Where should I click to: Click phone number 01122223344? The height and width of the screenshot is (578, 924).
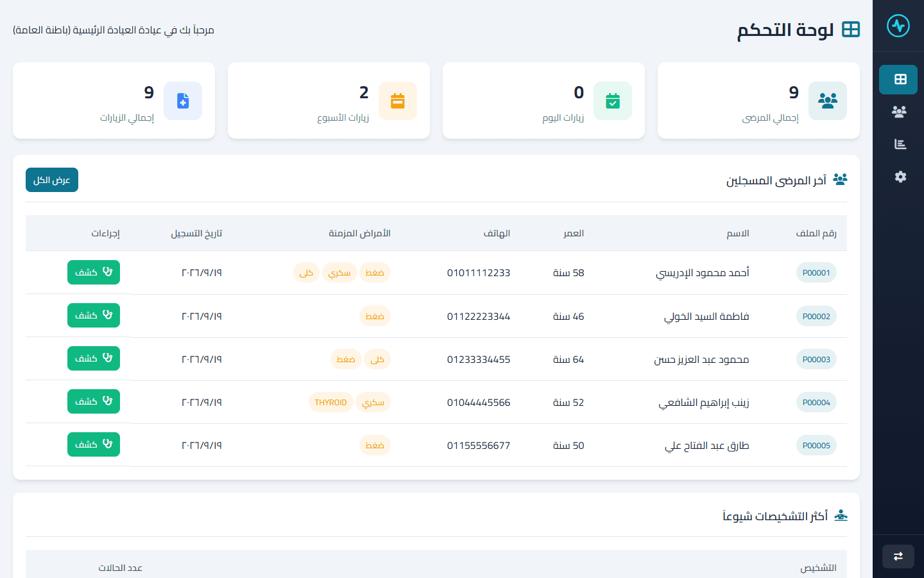tap(479, 317)
